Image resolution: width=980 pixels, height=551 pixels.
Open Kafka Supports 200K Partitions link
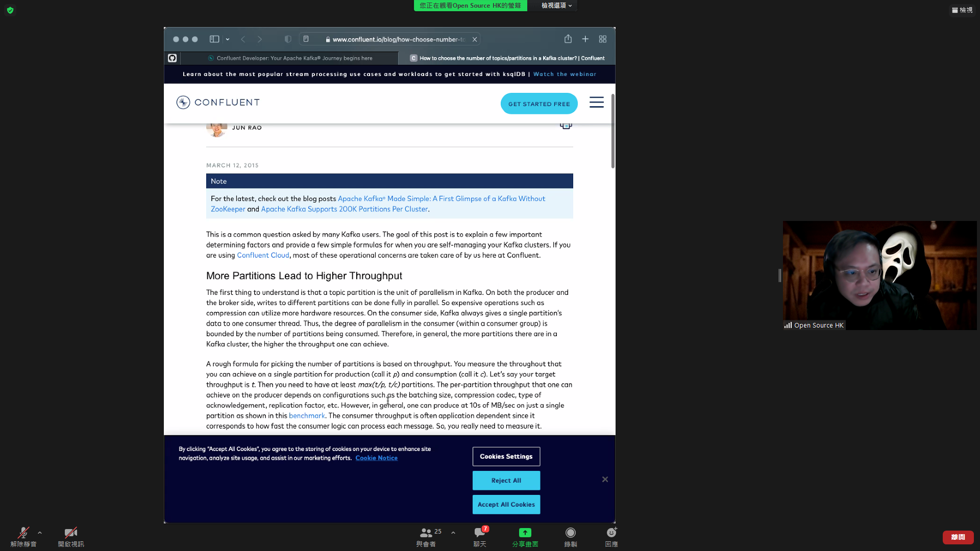click(x=345, y=209)
